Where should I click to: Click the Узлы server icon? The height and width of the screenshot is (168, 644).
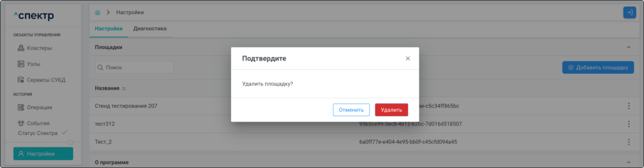[21, 64]
